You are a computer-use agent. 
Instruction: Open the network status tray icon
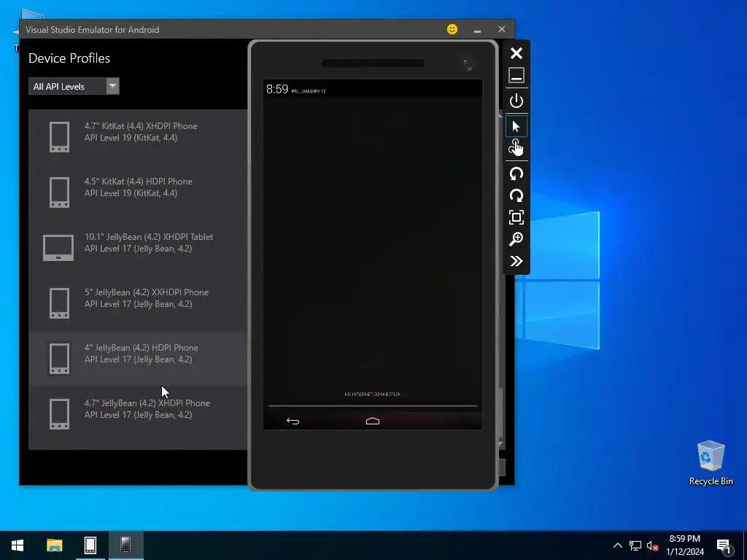coord(635,545)
